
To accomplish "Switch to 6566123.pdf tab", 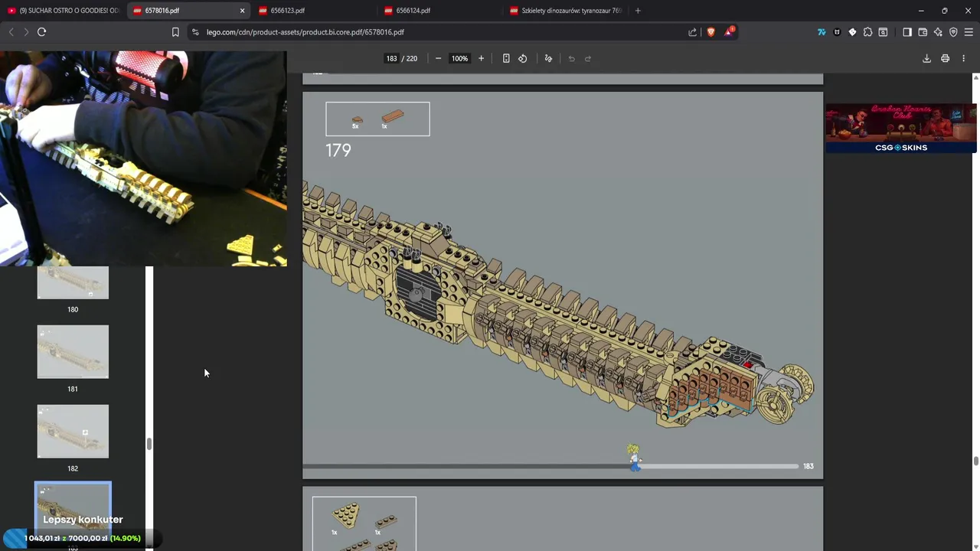I will 314,11.
